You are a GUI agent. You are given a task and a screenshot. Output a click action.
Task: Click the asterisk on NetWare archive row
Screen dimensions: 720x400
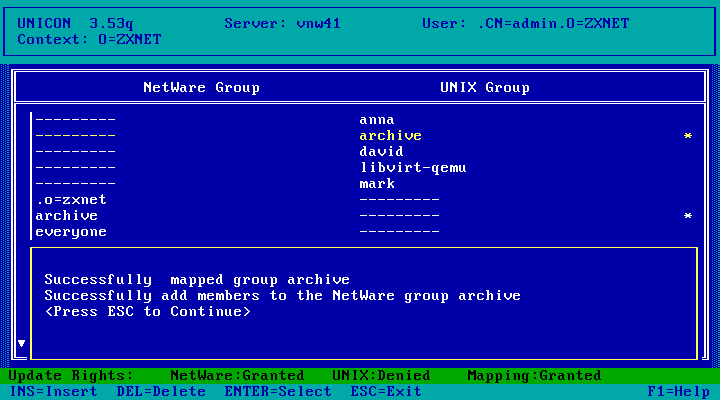click(687, 216)
